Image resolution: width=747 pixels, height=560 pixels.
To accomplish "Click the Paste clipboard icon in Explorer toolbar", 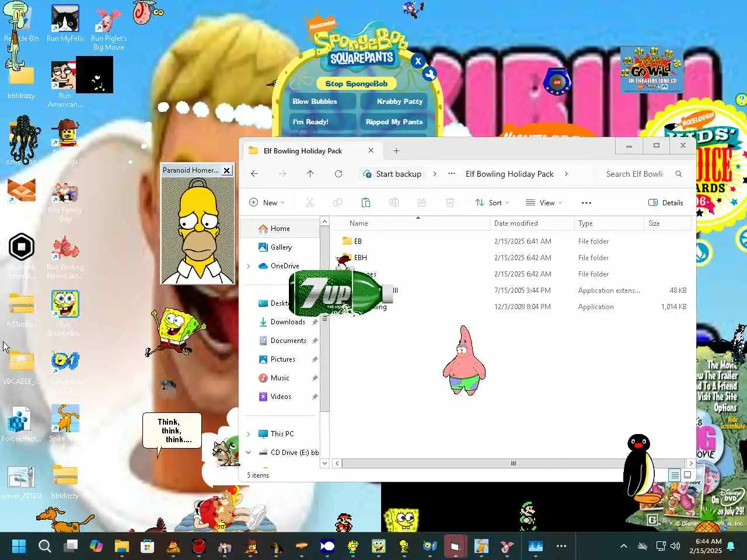I will click(366, 202).
